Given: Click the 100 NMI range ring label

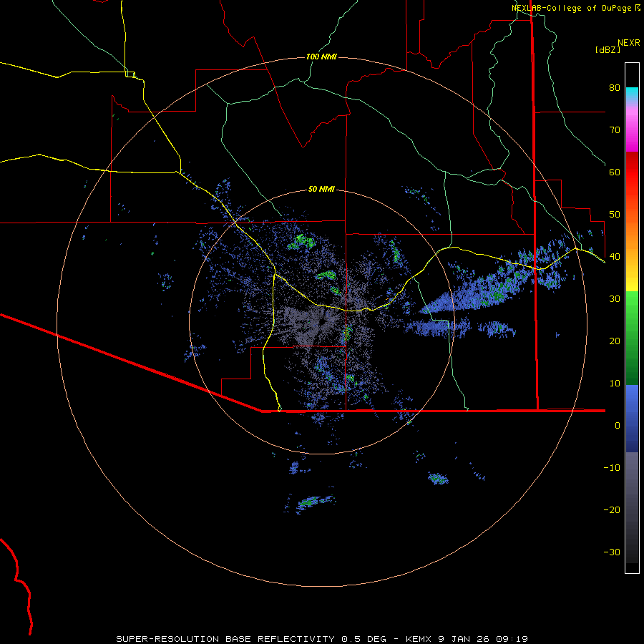Looking at the screenshot, I should coord(321,57).
